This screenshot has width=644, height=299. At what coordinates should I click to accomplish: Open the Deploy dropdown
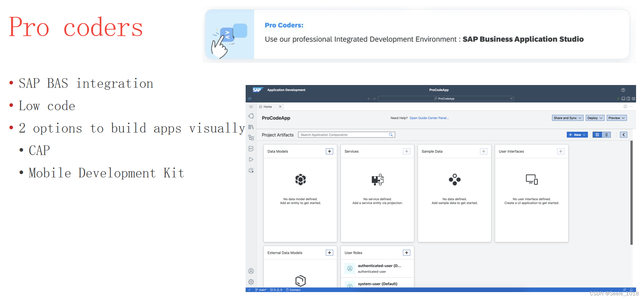point(595,118)
